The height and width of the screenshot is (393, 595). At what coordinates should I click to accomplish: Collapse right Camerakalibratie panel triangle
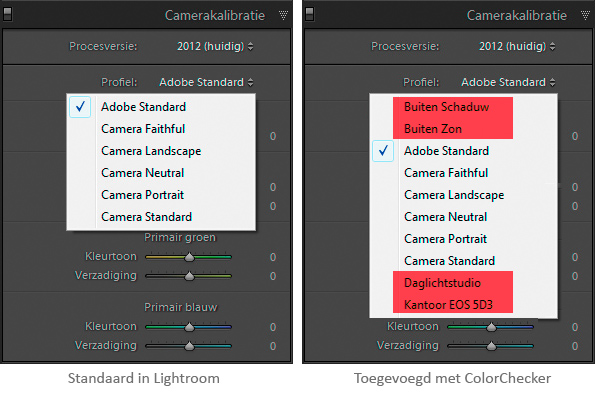click(585, 15)
